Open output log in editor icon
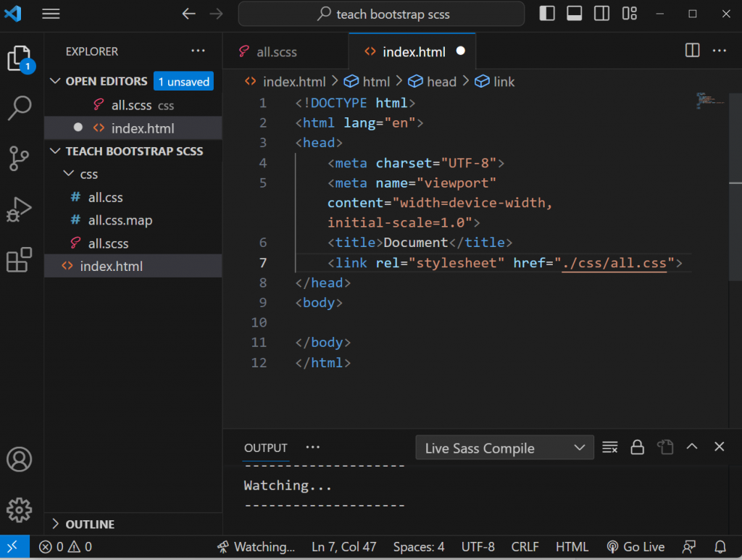This screenshot has width=742, height=560. pos(665,447)
